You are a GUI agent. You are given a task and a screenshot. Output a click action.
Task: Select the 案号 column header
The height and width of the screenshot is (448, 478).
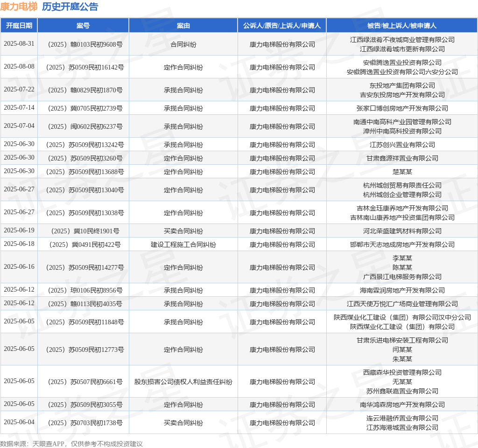(x=83, y=26)
